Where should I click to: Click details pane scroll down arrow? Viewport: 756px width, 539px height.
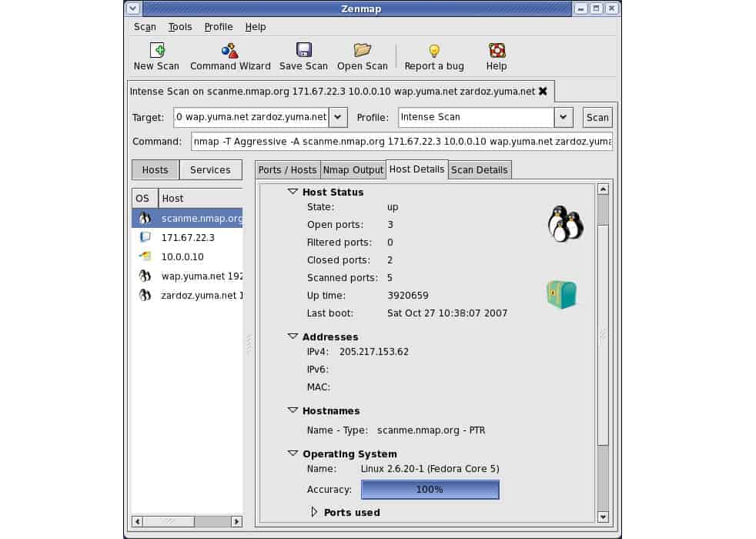coord(603,517)
